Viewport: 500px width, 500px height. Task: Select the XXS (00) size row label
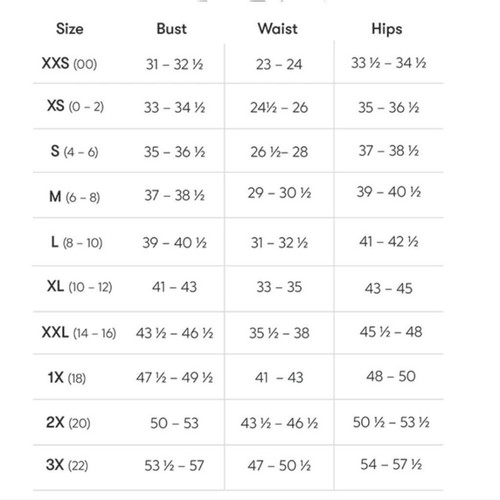[69, 63]
